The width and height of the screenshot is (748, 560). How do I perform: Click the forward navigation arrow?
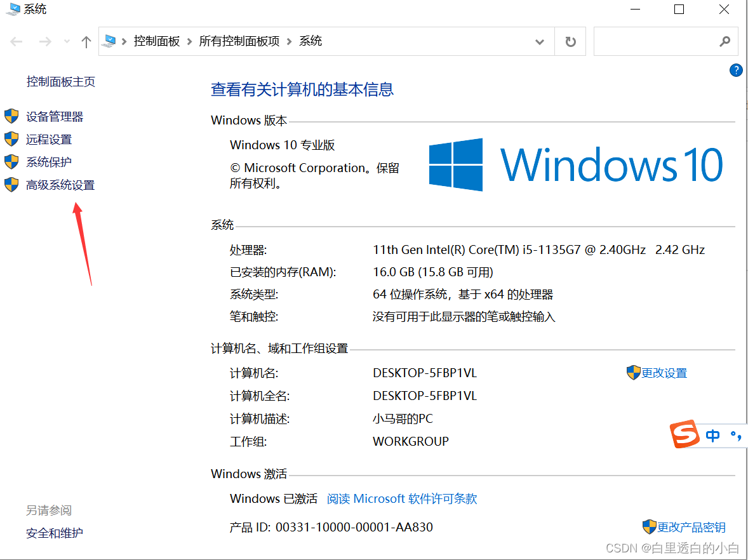coord(45,42)
